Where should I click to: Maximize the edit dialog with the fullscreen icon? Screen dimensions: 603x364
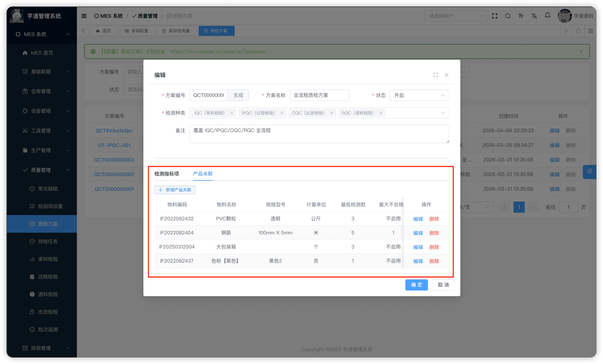[436, 75]
